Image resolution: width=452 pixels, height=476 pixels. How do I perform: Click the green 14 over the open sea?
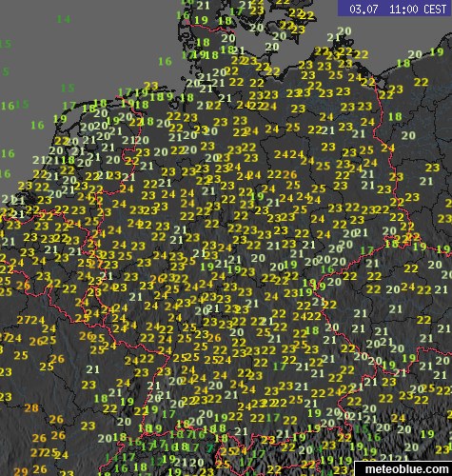[x=64, y=19]
